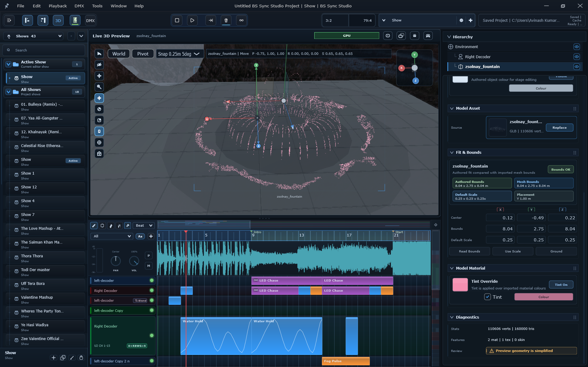Toggle the Tint On button
Screen dimensions: 588x367
[561, 285]
